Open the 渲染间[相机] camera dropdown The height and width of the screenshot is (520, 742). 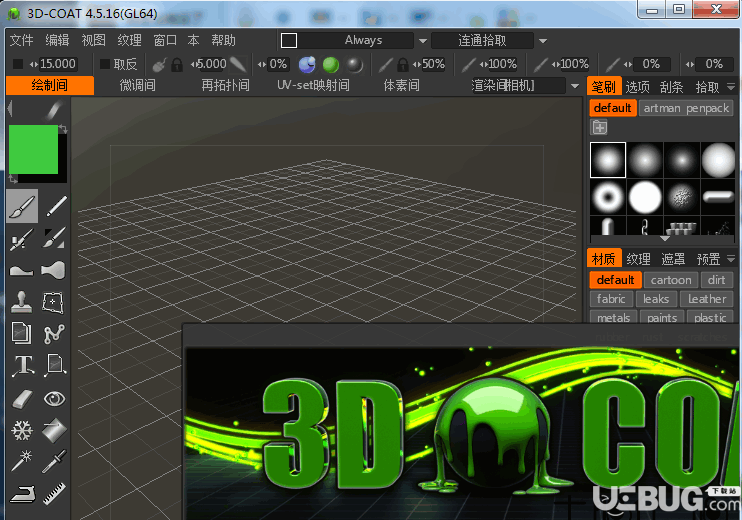pos(575,86)
